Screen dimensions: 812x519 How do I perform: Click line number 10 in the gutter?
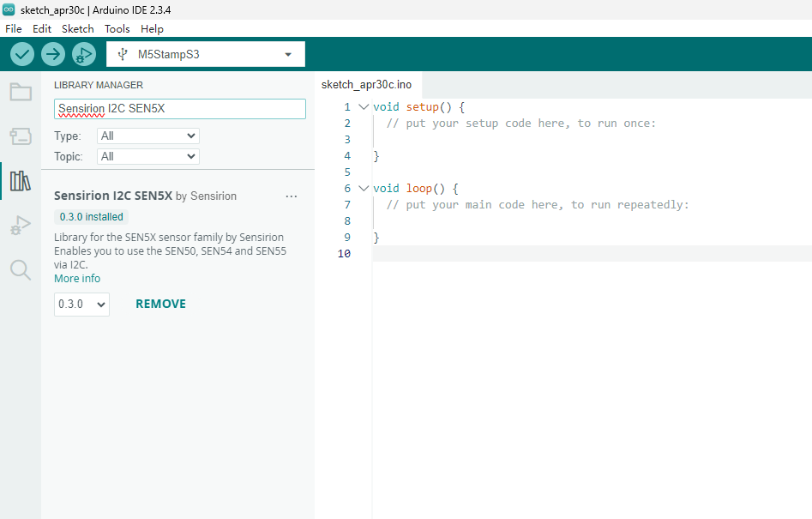click(x=345, y=253)
